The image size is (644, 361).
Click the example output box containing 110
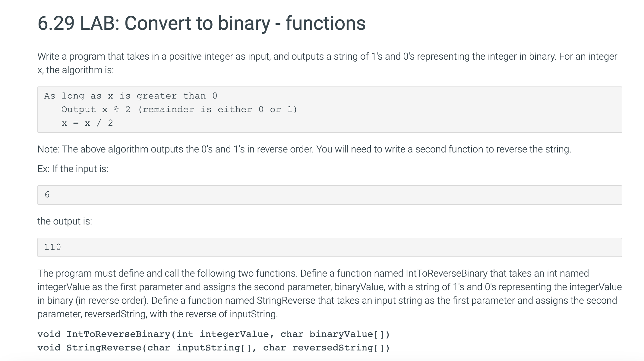click(329, 247)
